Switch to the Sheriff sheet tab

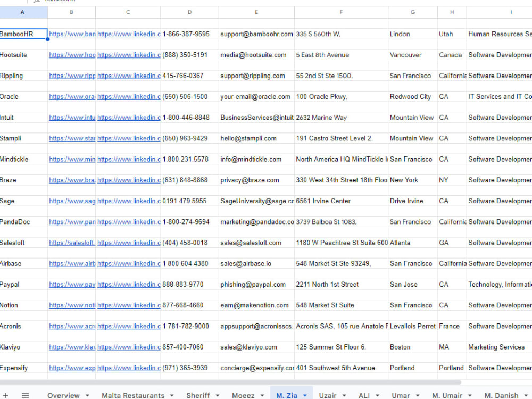198,395
